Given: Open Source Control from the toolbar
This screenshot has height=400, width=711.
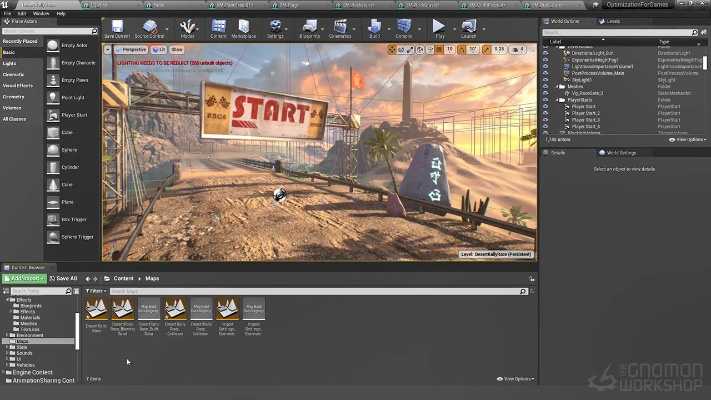Looking at the screenshot, I should [149, 27].
